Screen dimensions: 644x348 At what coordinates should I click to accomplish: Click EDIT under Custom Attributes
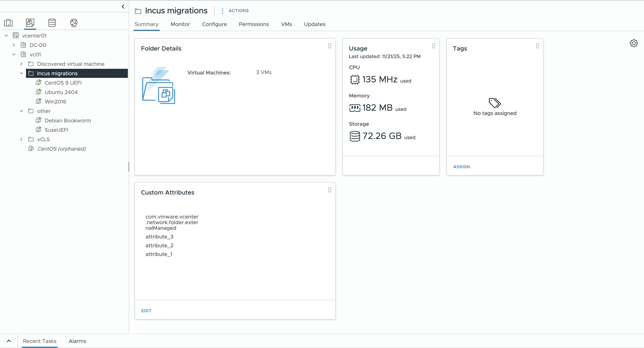tap(146, 310)
